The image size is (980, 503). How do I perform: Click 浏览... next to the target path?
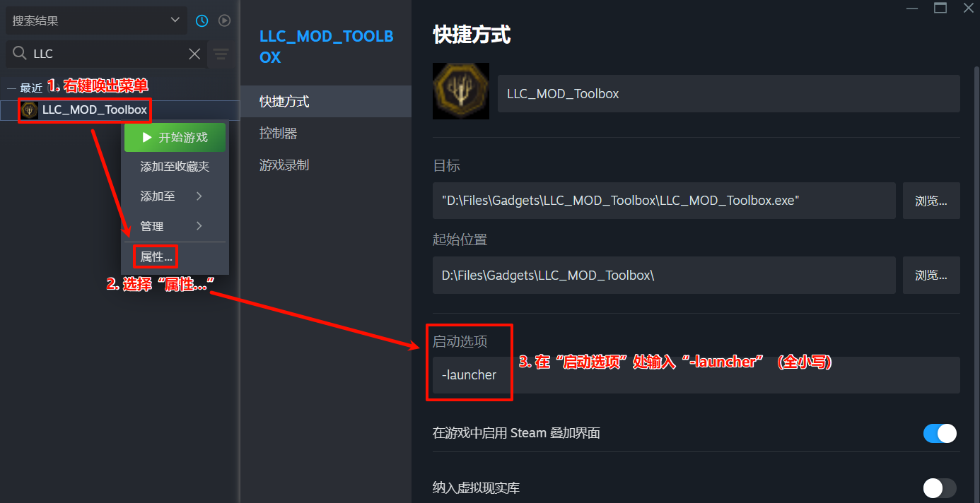(931, 201)
